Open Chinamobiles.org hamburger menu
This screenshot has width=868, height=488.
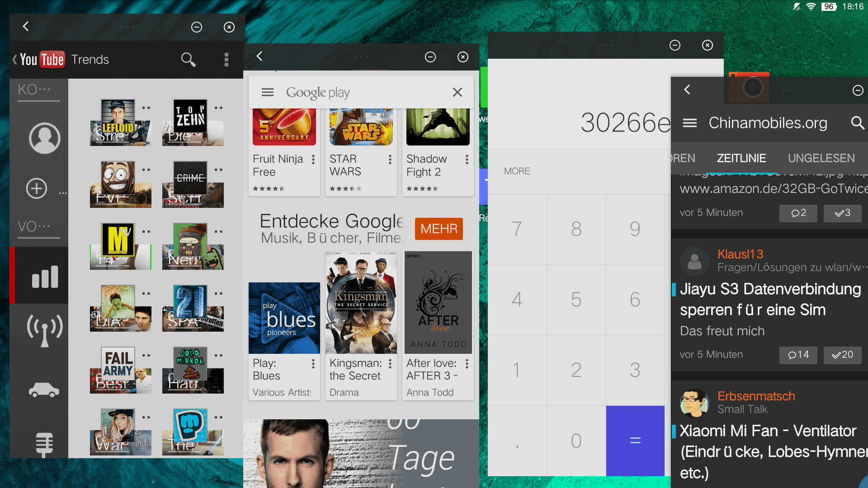tap(689, 123)
